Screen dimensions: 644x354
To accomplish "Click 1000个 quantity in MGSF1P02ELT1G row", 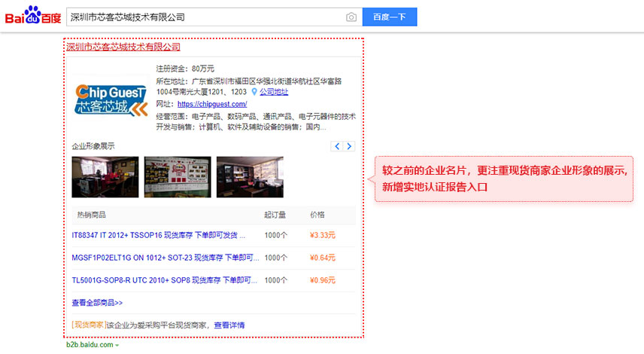I will tap(275, 258).
